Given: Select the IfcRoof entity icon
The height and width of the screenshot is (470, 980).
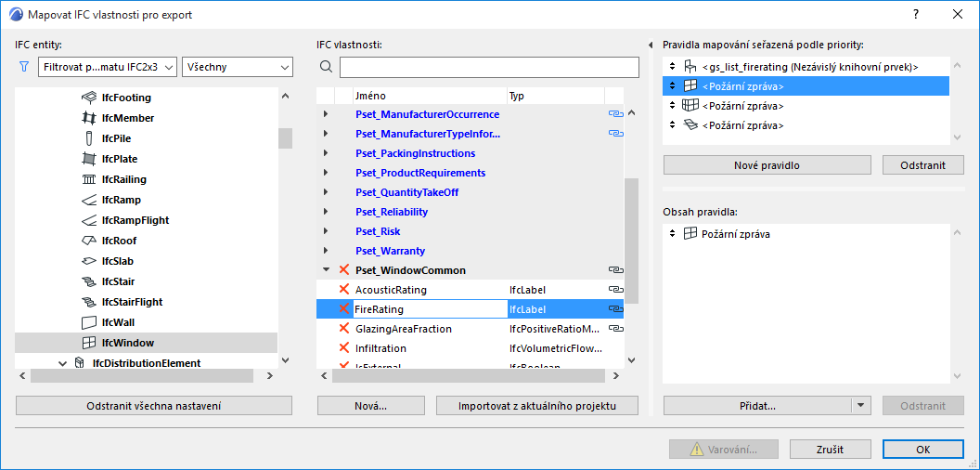Looking at the screenshot, I should coord(89,241).
